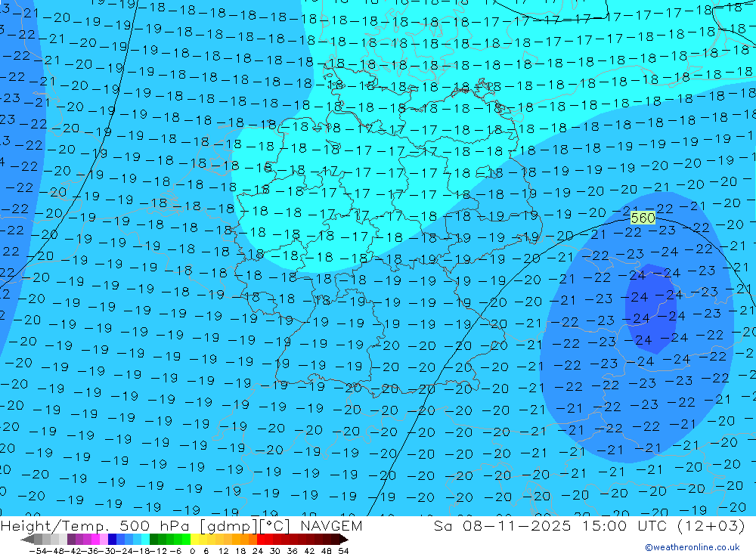Click the '54' legend value at scale end
756x554 pixels.
[343, 551]
